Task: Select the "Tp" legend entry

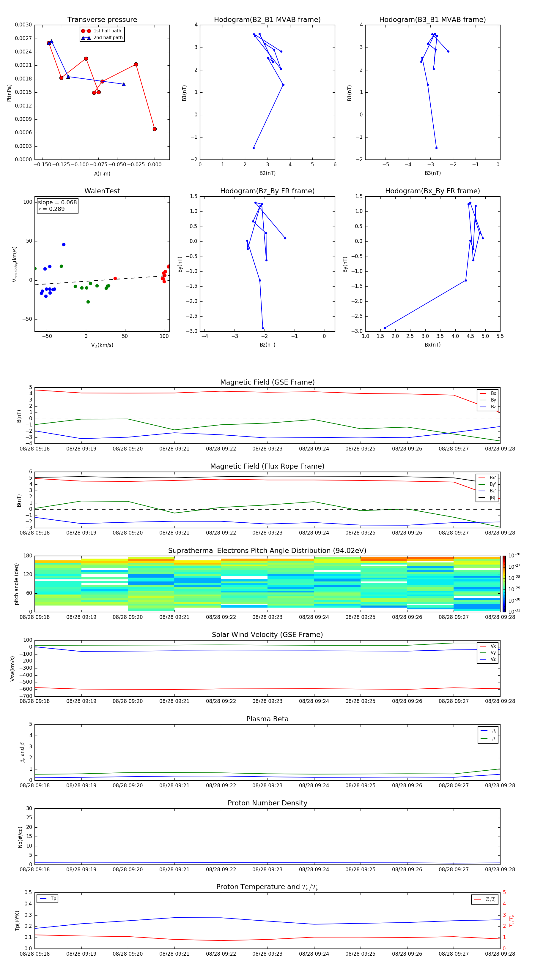Action: click(48, 899)
